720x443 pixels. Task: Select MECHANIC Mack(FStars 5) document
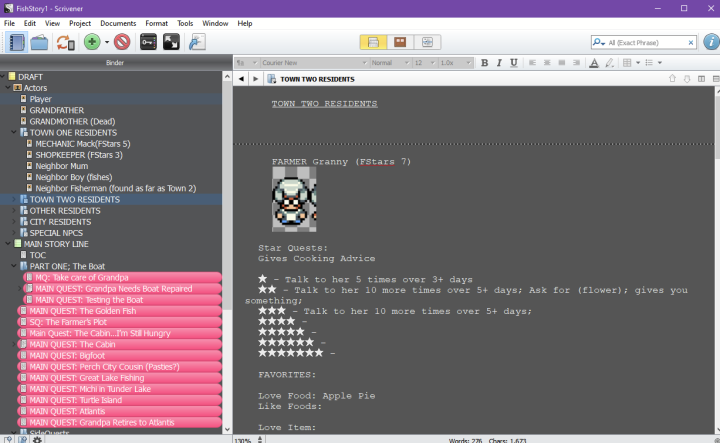coord(83,144)
